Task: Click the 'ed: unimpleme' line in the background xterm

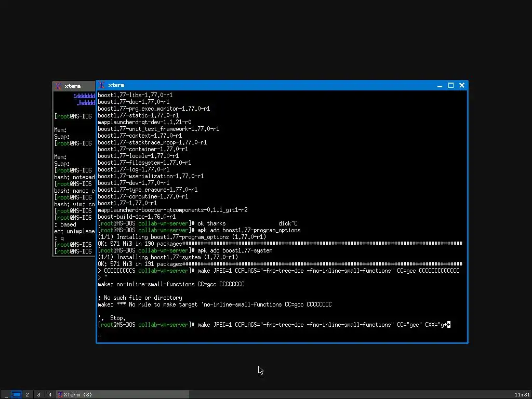Action: pos(74,231)
